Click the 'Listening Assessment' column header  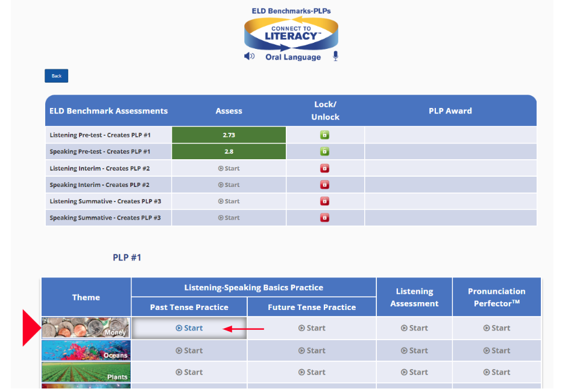coord(414,297)
